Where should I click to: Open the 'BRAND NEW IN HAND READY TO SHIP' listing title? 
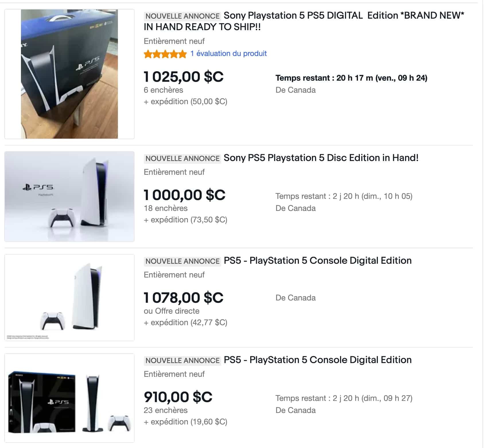(304, 21)
